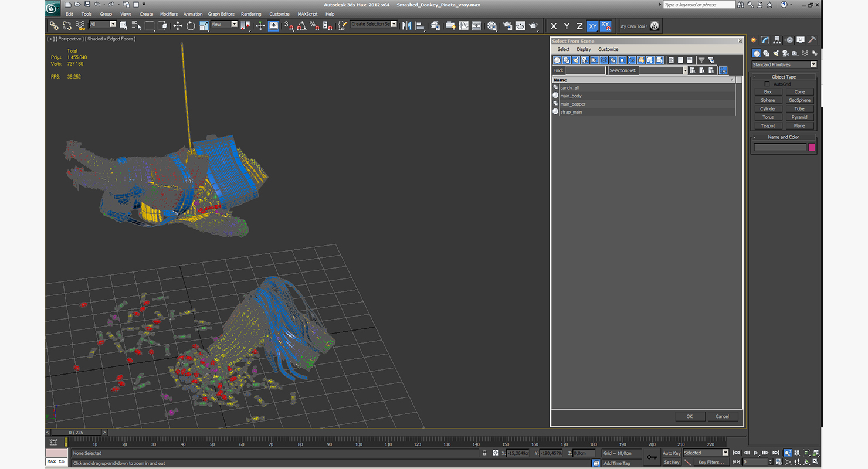Click the Render Production teapot icon

tap(533, 26)
